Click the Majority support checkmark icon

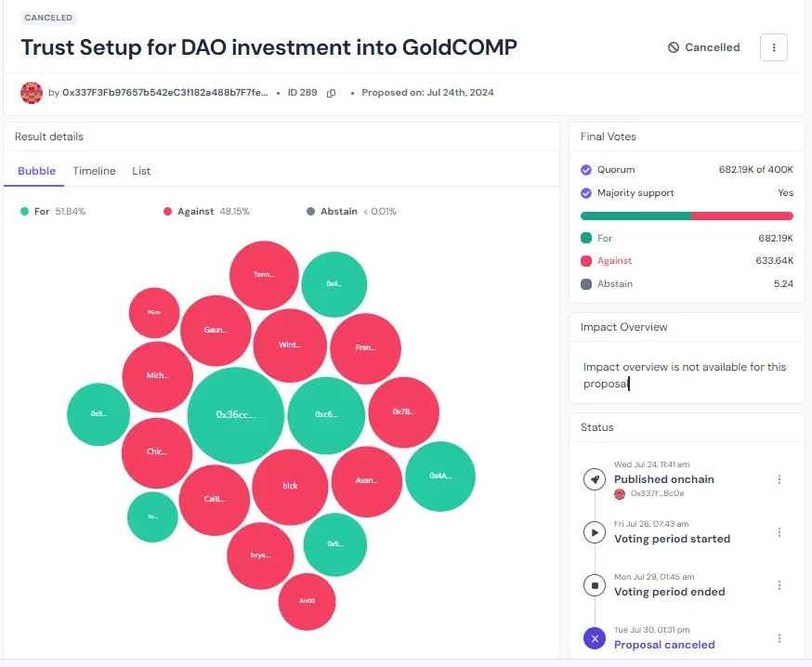pyautogui.click(x=586, y=193)
